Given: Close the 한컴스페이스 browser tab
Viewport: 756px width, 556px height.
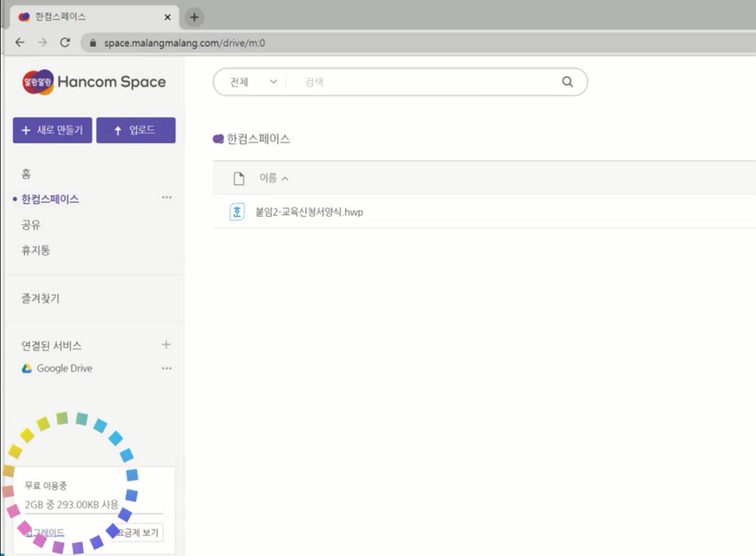Looking at the screenshot, I should (x=168, y=17).
